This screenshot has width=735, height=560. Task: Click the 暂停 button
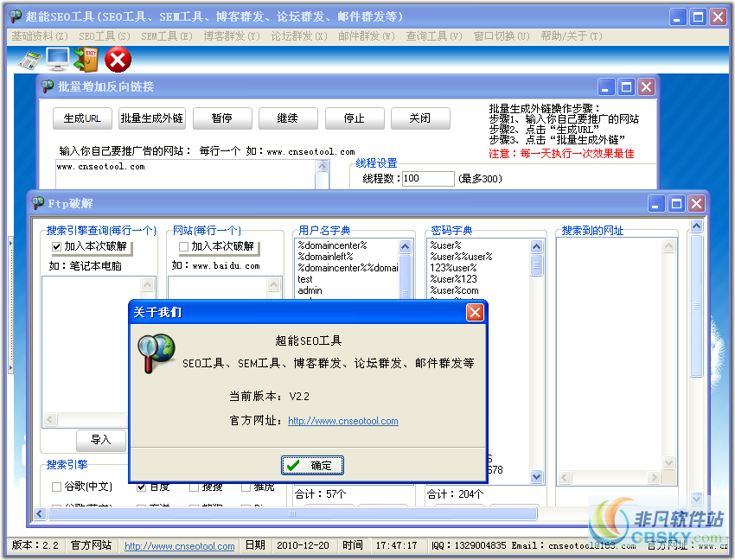pos(222,118)
